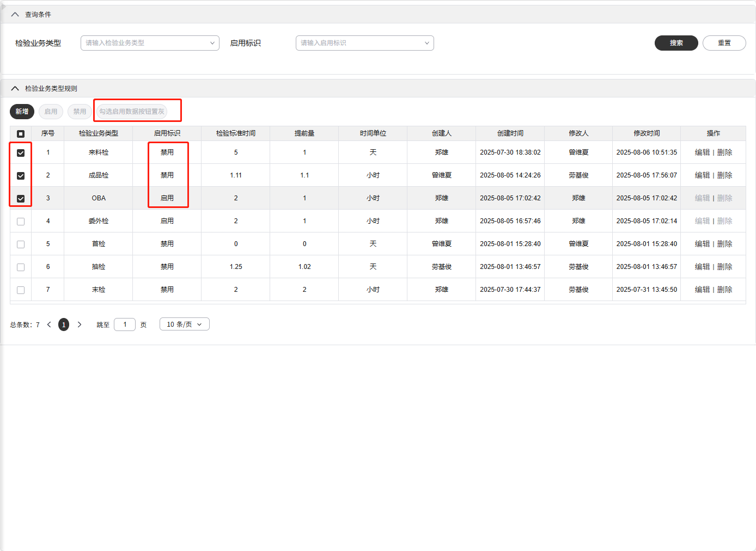Open the 检验业务类型 dropdown
Viewport: 756px width, 551px height.
pos(150,43)
